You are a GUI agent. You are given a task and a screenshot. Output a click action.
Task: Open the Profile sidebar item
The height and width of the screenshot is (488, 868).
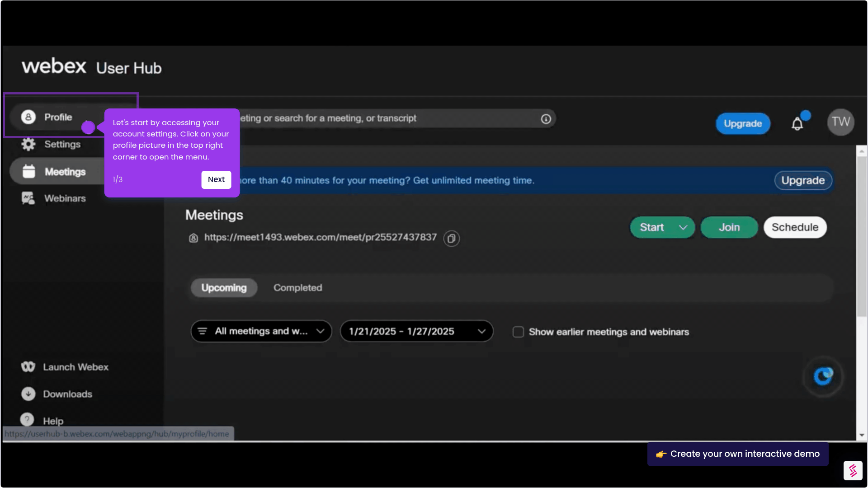click(58, 117)
